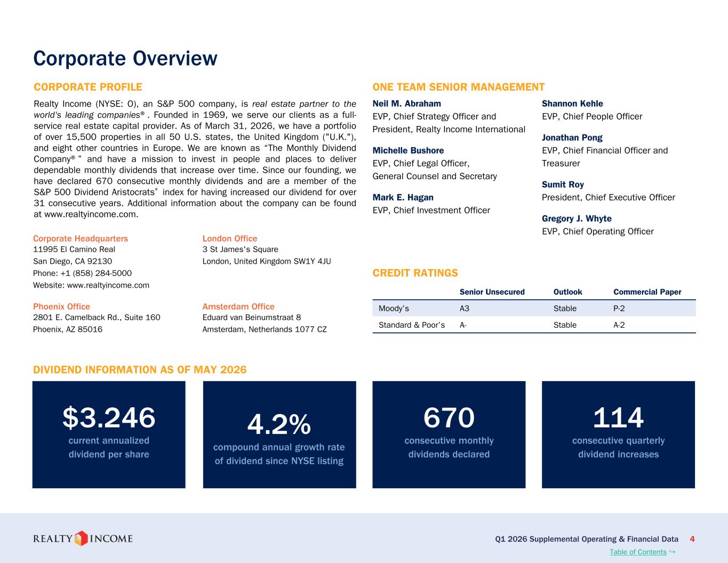Select the title President, Chief Executive Officer
728x563 pixels.
pyautogui.click(x=609, y=197)
